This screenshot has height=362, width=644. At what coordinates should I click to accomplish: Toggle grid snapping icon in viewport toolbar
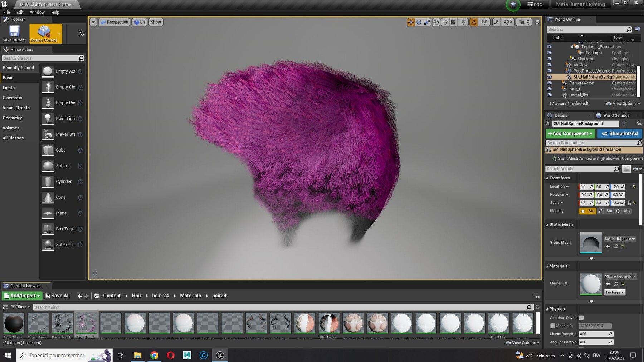point(453,22)
